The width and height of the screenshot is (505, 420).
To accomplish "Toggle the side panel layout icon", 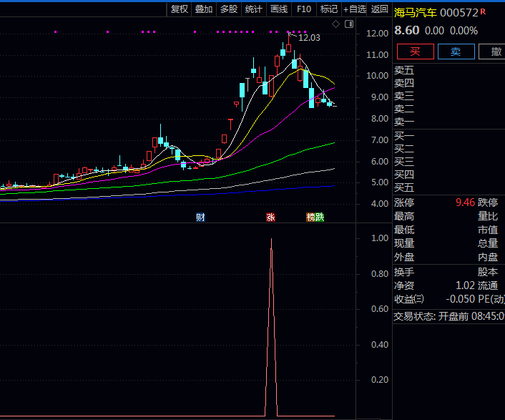I will (348, 24).
